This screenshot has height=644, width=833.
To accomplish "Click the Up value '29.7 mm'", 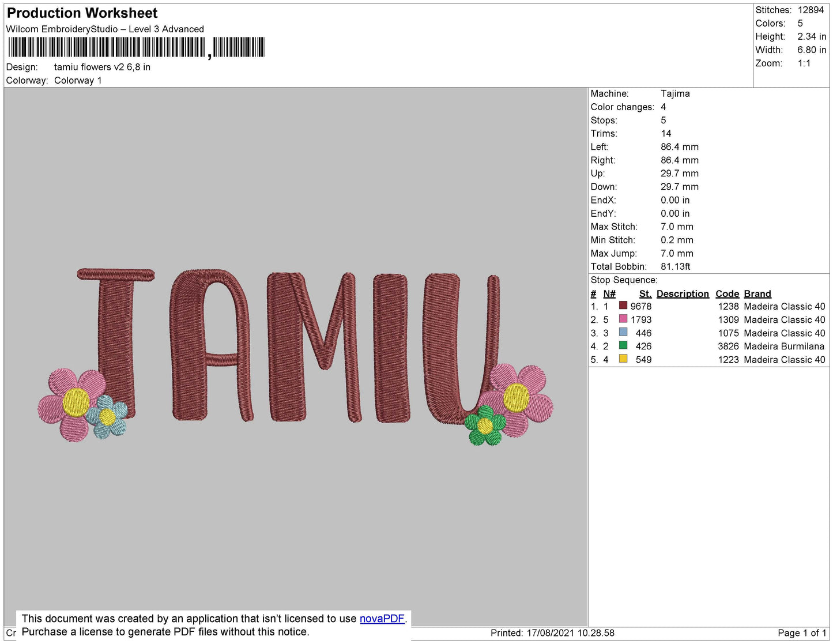I will 680,174.
